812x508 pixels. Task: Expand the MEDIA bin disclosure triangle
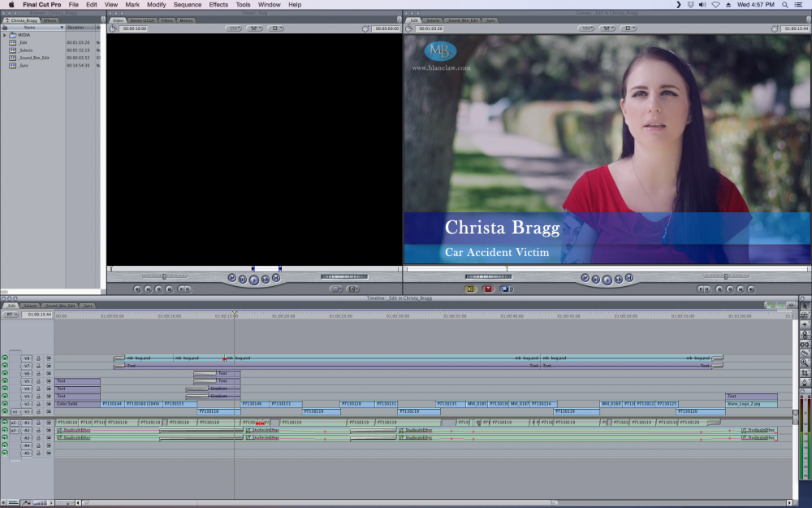[4, 35]
